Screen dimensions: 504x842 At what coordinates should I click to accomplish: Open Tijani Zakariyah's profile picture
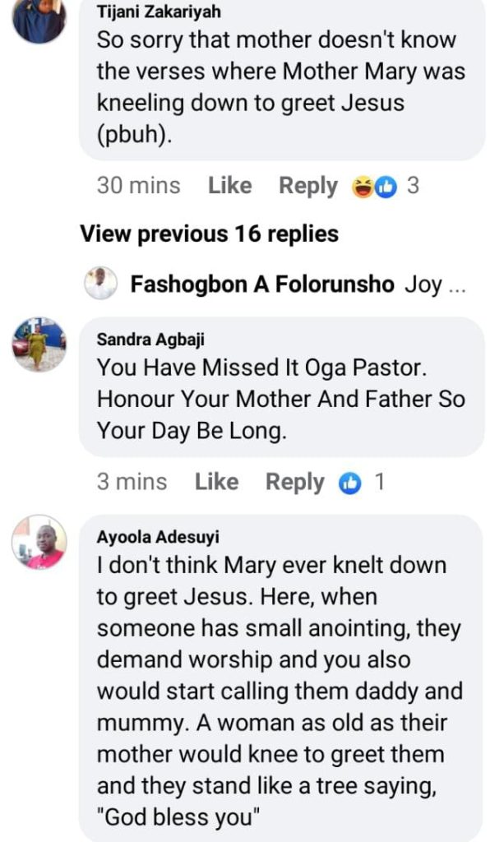39,18
